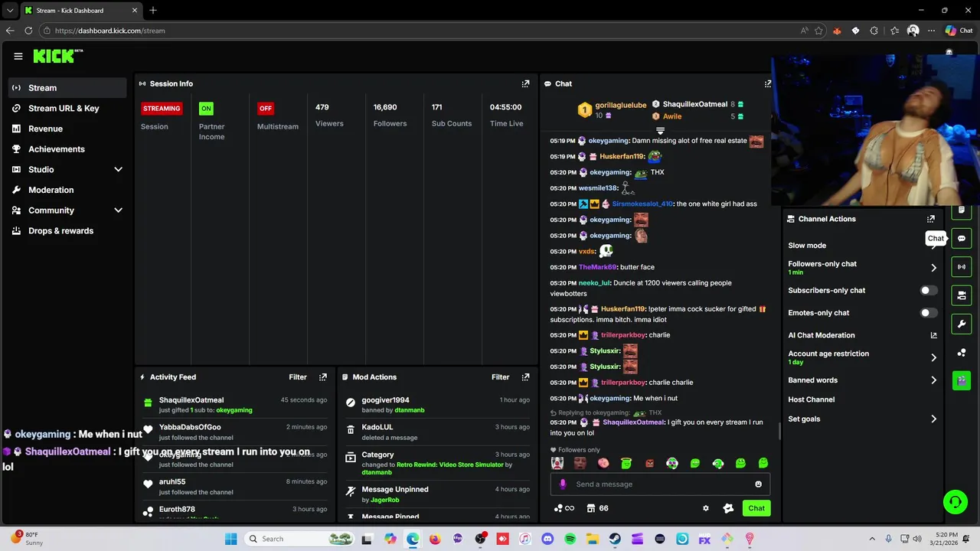
Task: Click the Multistream OFF badge
Action: [x=265, y=108]
